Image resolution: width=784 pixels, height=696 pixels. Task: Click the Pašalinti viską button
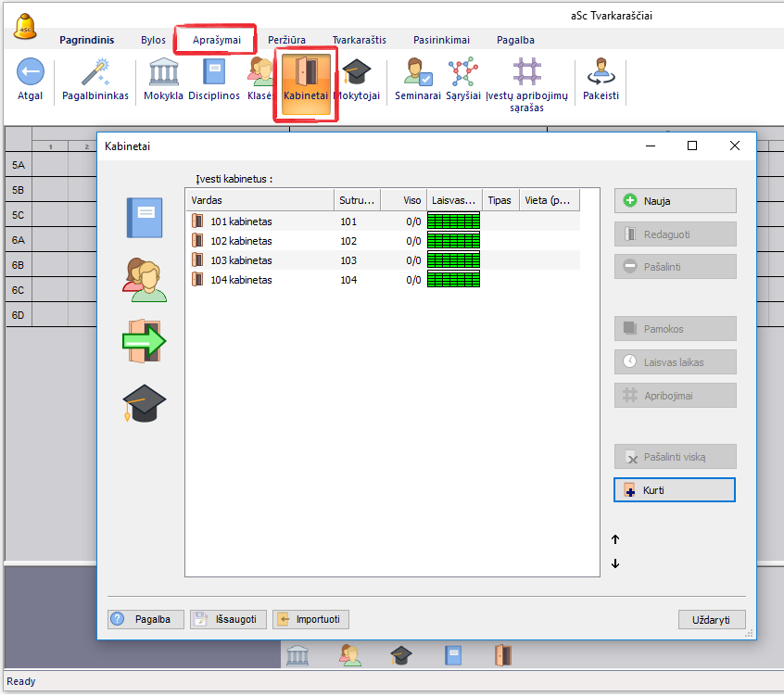point(675,457)
